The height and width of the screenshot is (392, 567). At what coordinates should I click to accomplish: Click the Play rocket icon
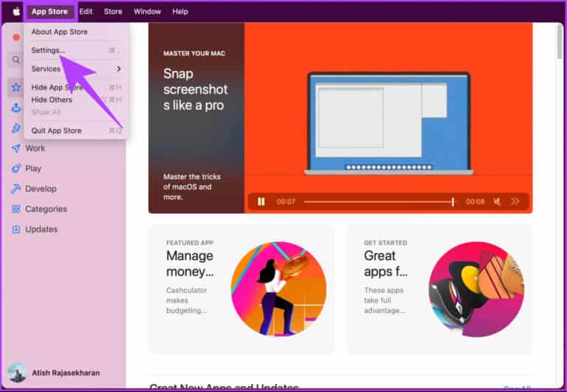[16, 168]
